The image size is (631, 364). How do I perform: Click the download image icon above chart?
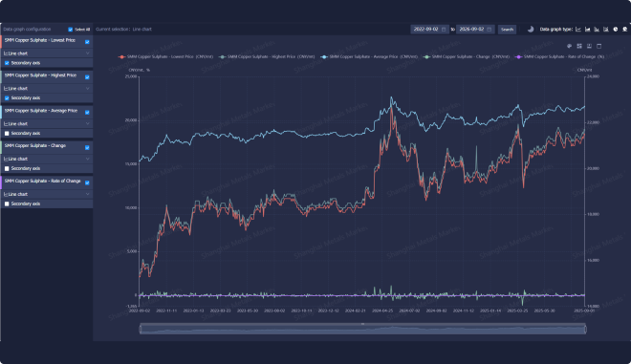tap(589, 46)
